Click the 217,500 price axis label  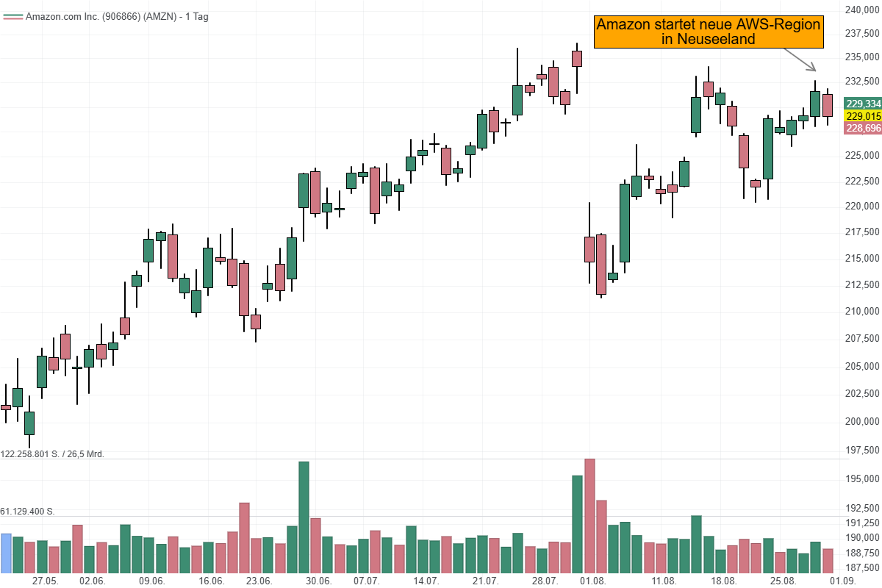(x=863, y=232)
